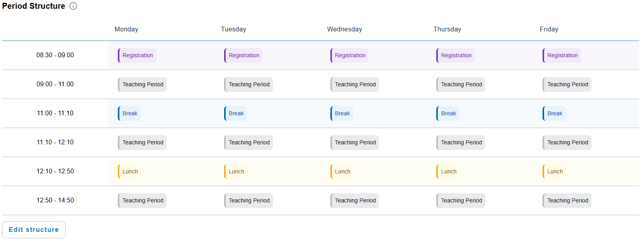Image resolution: width=644 pixels, height=239 pixels.
Task: Open Friday's 11:10 - 12:10 Teaching Period
Action: click(567, 142)
